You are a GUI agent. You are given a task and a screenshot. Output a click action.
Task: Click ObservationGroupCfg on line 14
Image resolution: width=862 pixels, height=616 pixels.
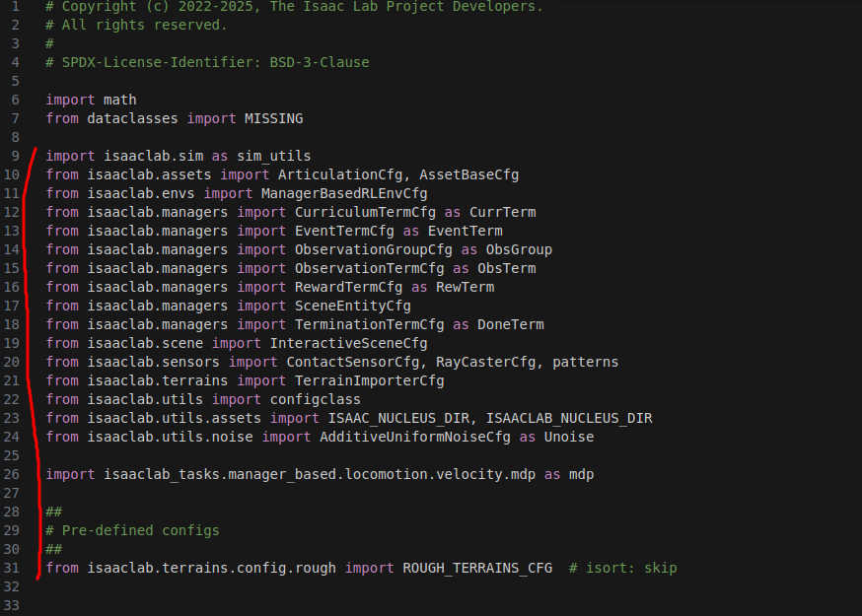pos(373,249)
